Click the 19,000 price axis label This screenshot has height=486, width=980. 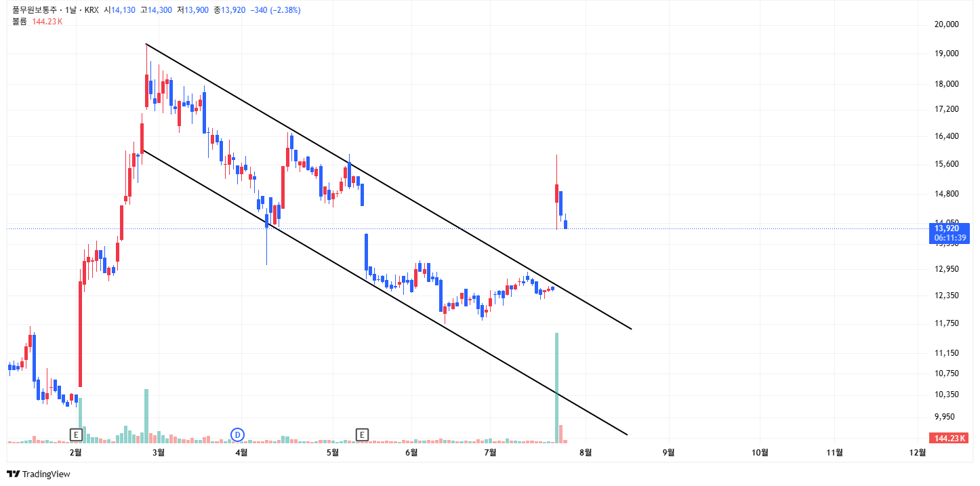[946, 54]
